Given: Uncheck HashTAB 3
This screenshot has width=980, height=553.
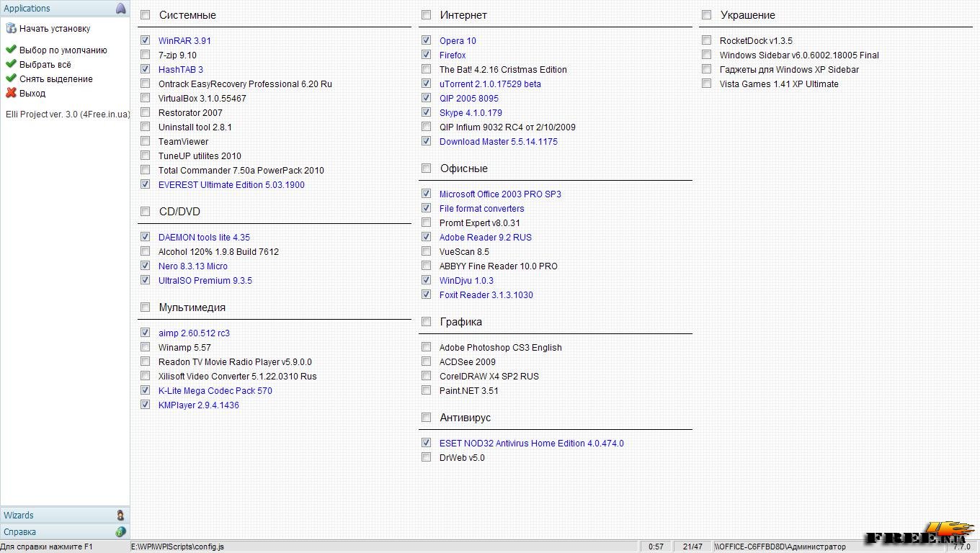Looking at the screenshot, I should coord(146,69).
